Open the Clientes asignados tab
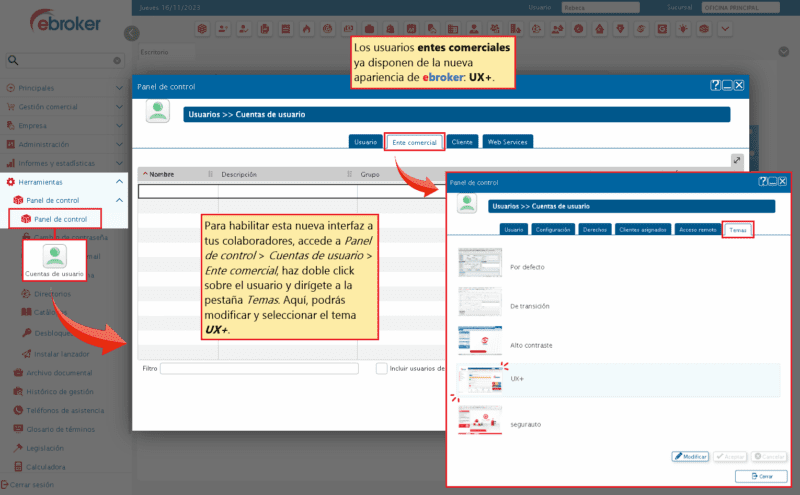 [x=642, y=230]
